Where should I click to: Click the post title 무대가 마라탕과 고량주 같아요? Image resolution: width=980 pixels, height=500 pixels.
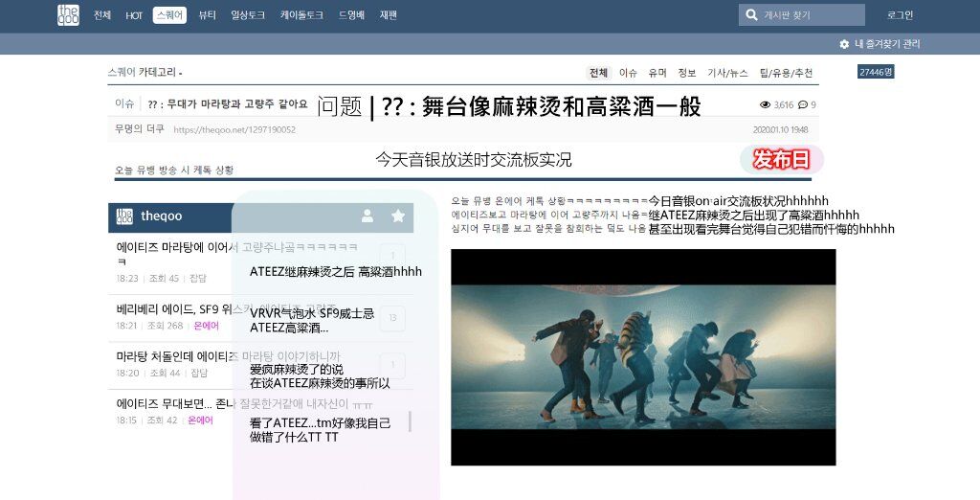pyautogui.click(x=228, y=103)
